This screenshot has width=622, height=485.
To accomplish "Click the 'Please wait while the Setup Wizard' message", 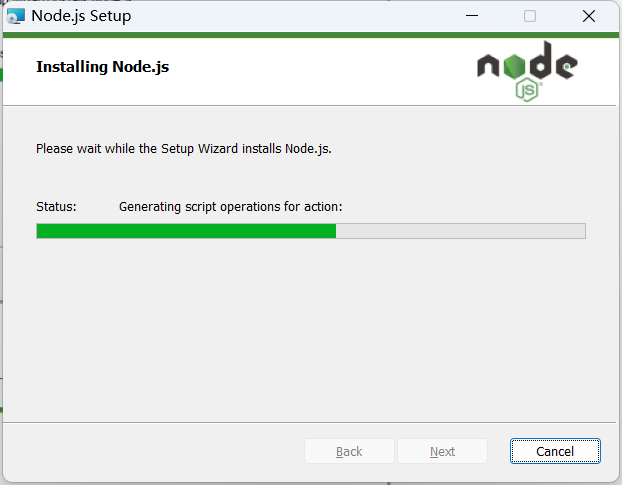I will pyautogui.click(x=184, y=149).
